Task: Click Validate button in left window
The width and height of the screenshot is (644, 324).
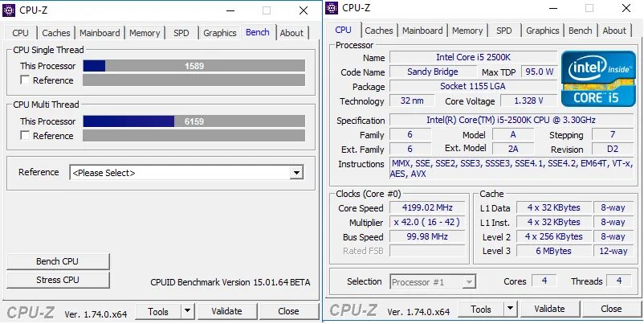Action: (x=226, y=311)
